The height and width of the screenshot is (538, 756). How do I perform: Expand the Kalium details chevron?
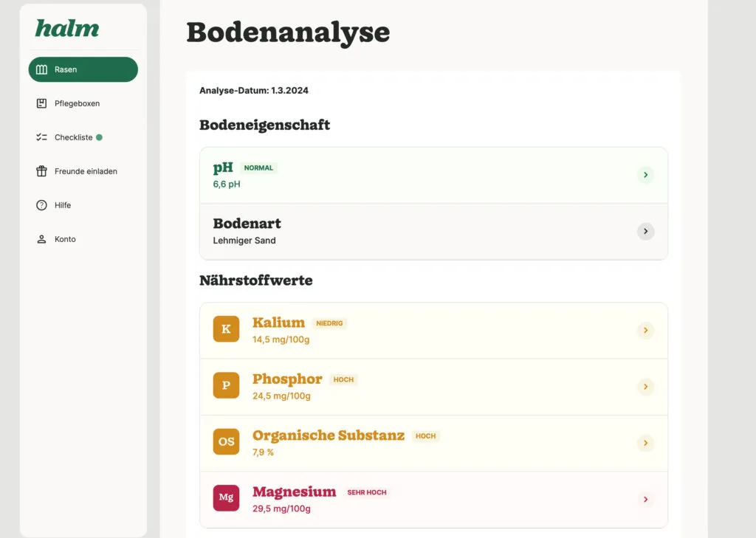645,330
